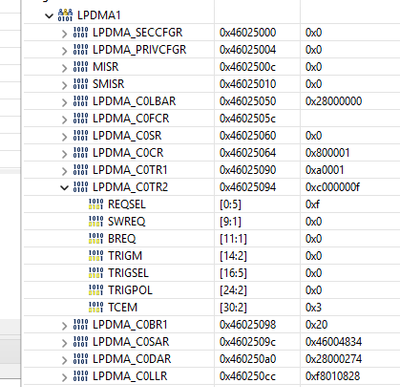
Task: Expand the LPDMA_C0FCR register
Action: tap(64, 119)
